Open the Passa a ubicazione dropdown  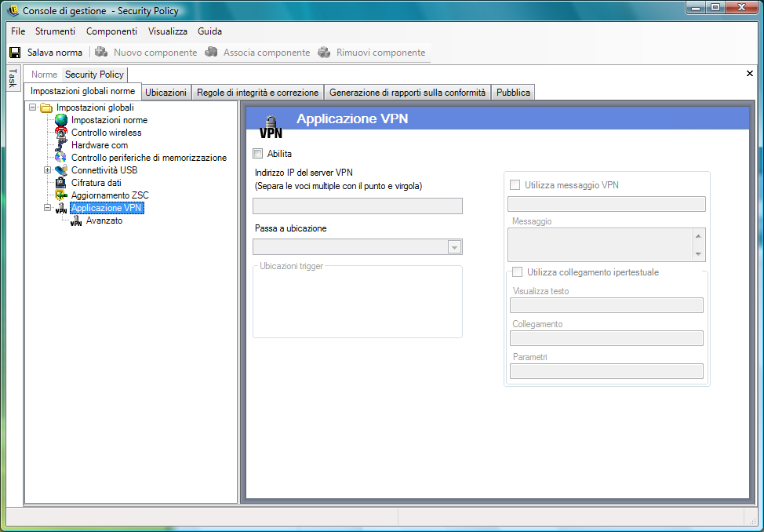tap(454, 247)
